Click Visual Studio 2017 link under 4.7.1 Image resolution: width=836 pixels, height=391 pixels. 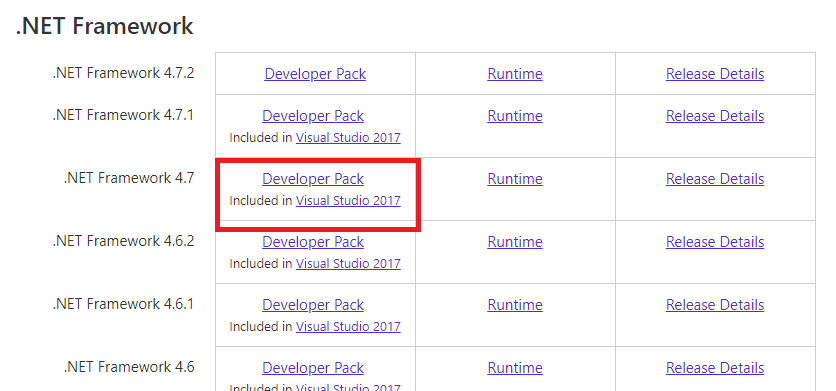[x=348, y=138]
